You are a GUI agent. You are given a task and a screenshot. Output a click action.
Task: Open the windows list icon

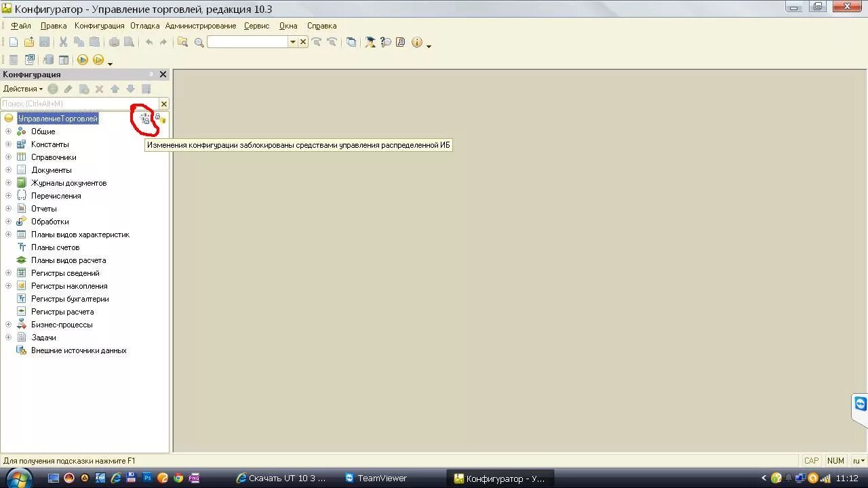point(351,42)
